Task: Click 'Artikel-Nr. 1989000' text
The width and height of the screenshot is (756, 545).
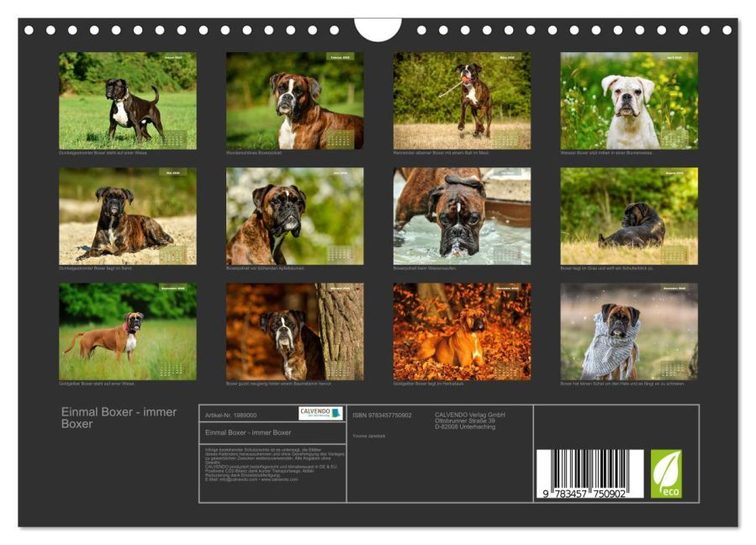Action: pos(231,415)
